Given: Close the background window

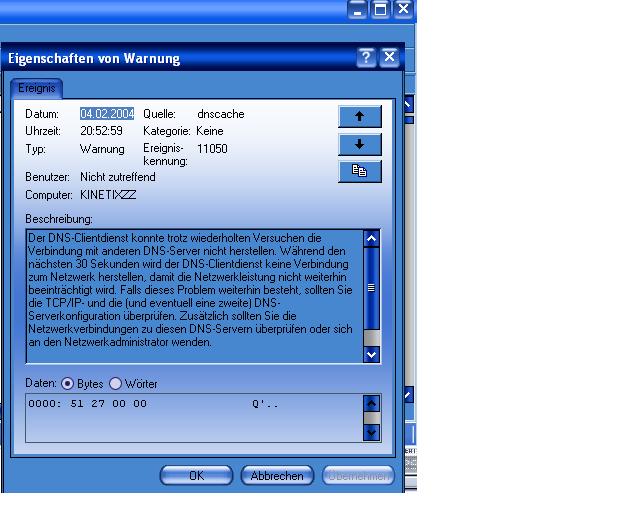Looking at the screenshot, I should (403, 9).
